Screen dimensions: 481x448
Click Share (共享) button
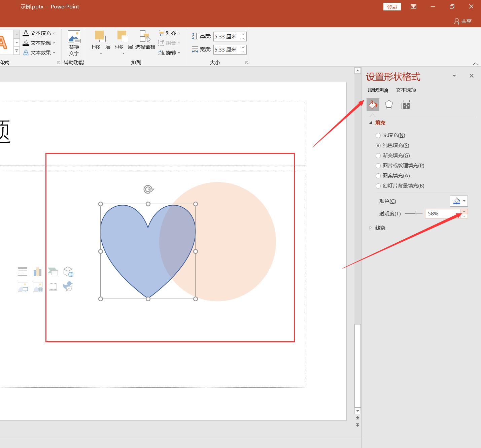pos(463,21)
